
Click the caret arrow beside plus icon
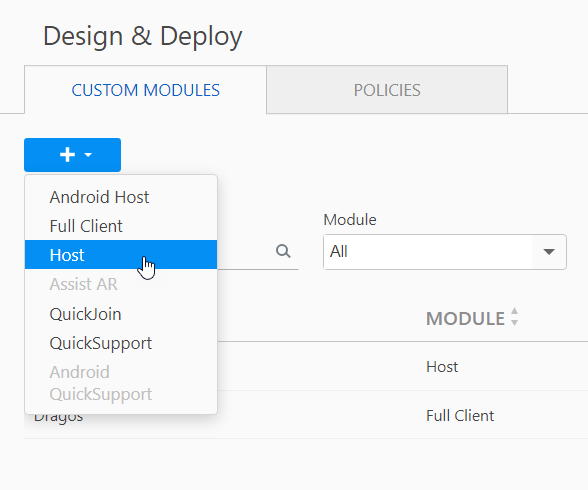pos(88,154)
